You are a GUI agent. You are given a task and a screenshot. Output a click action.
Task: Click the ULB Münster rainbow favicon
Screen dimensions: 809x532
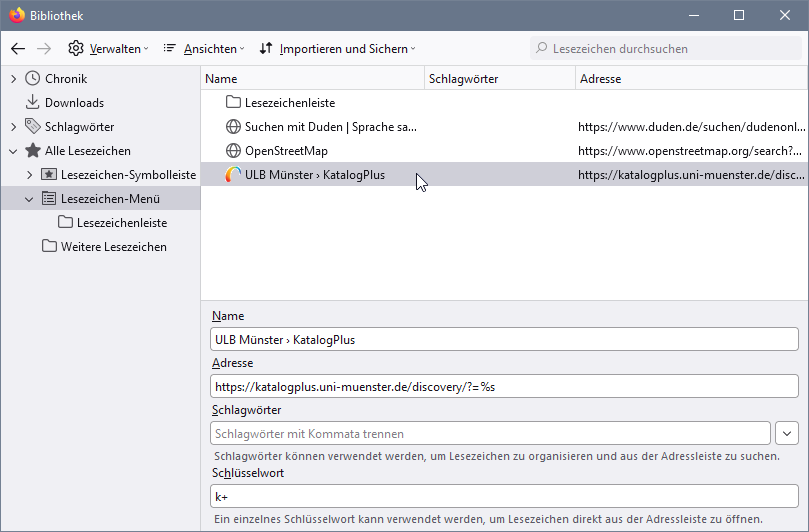233,174
